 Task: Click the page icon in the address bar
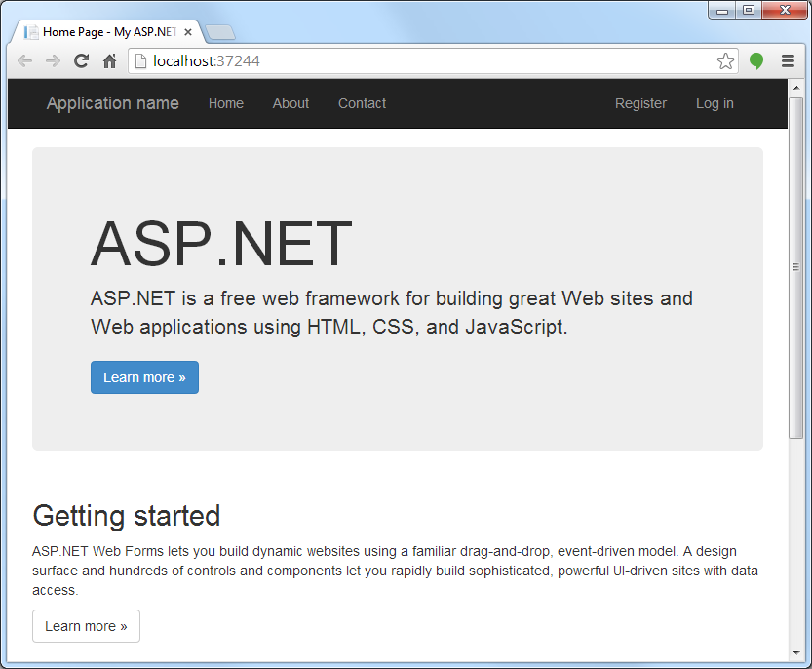(140, 61)
